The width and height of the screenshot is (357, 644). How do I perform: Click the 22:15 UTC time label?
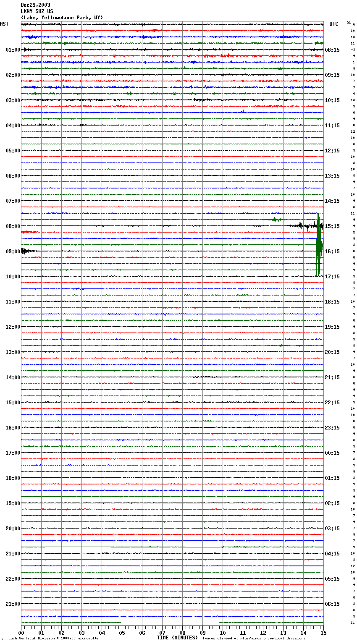click(332, 403)
